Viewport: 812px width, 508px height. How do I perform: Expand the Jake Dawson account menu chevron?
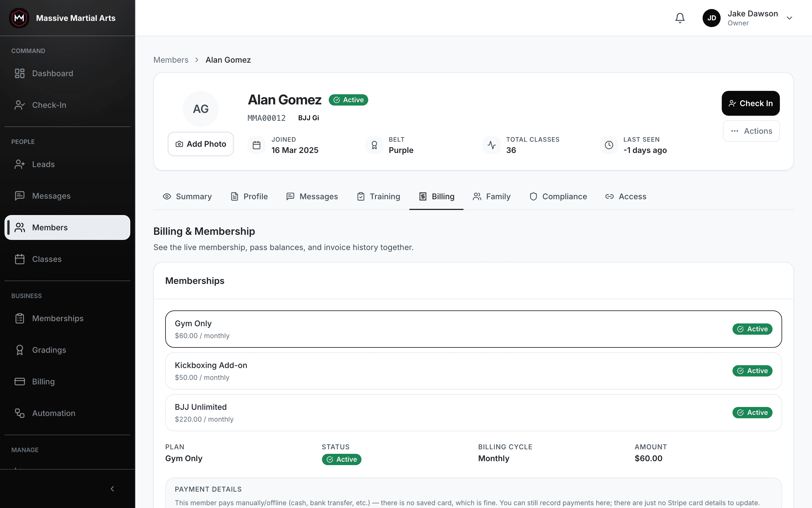pos(789,18)
